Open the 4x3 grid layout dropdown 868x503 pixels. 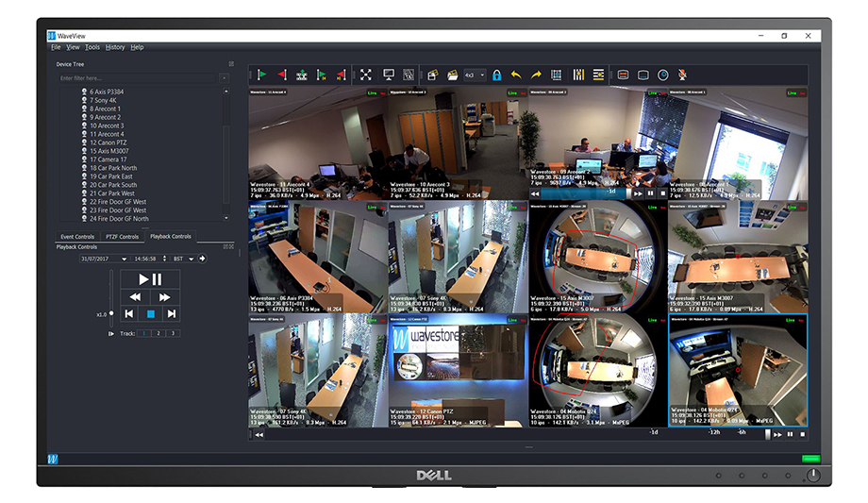click(x=475, y=75)
